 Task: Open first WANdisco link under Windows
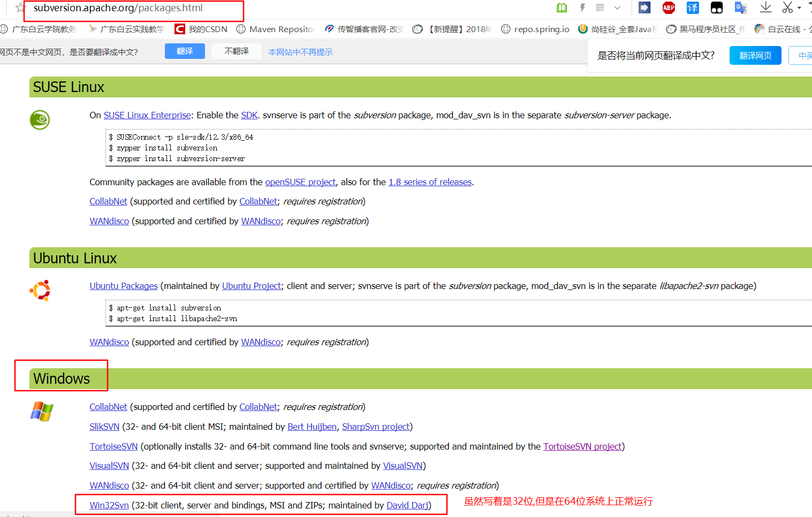pyautogui.click(x=109, y=485)
